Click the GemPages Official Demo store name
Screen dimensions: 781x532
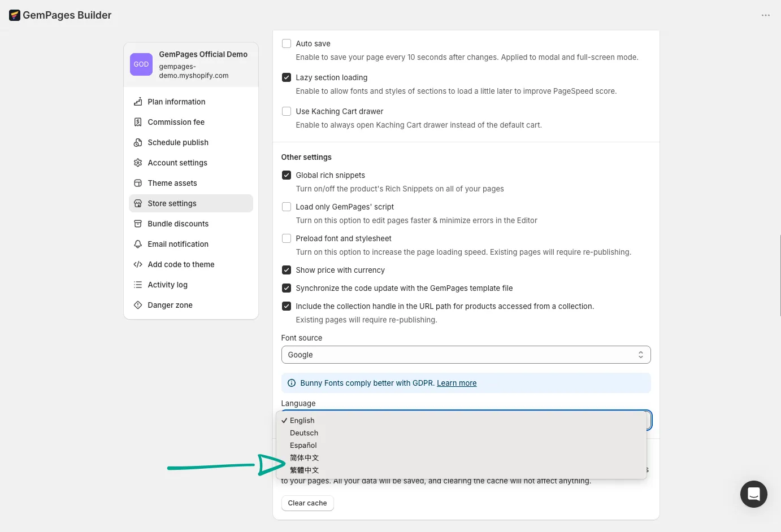coord(203,54)
